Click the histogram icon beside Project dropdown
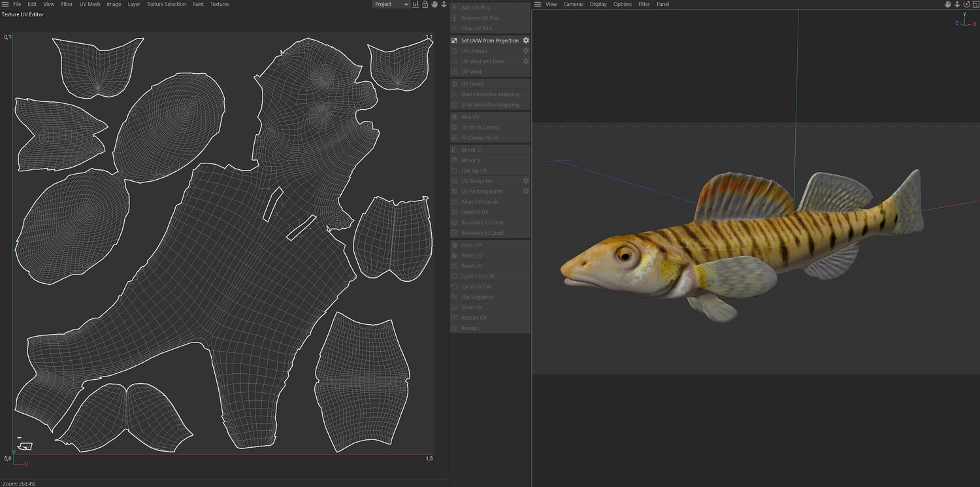The height and width of the screenshot is (487, 980). point(416,4)
